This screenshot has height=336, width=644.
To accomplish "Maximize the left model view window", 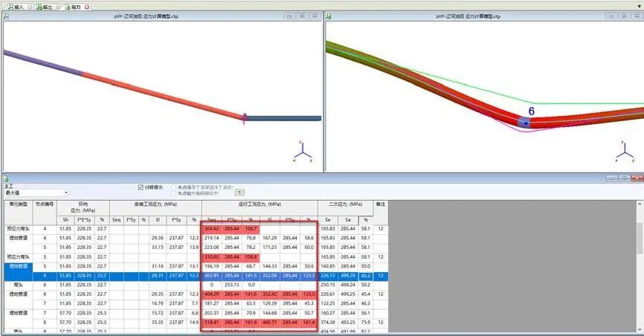I will [x=303, y=16].
